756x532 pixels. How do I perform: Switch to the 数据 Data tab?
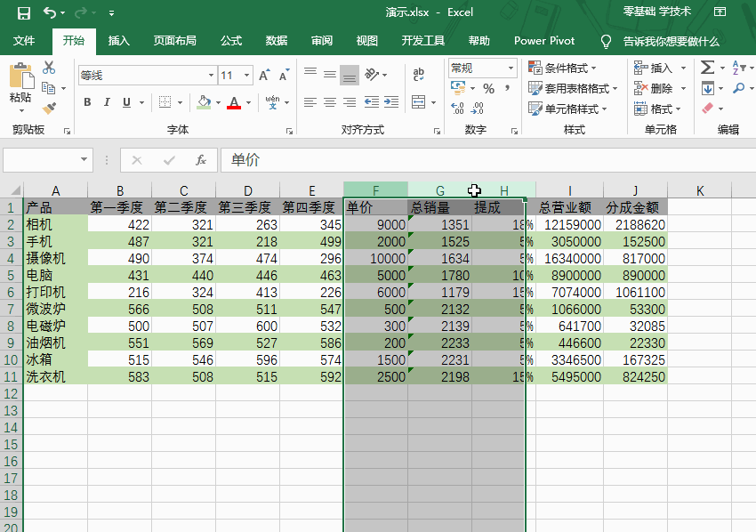pyautogui.click(x=277, y=41)
